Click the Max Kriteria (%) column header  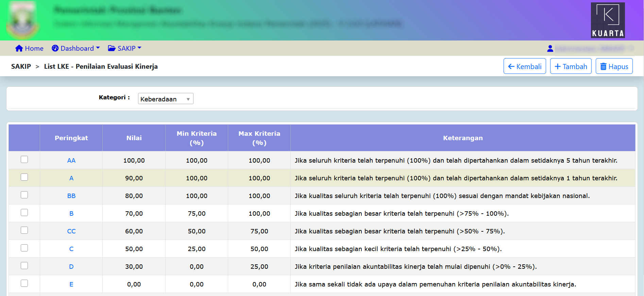[259, 138]
